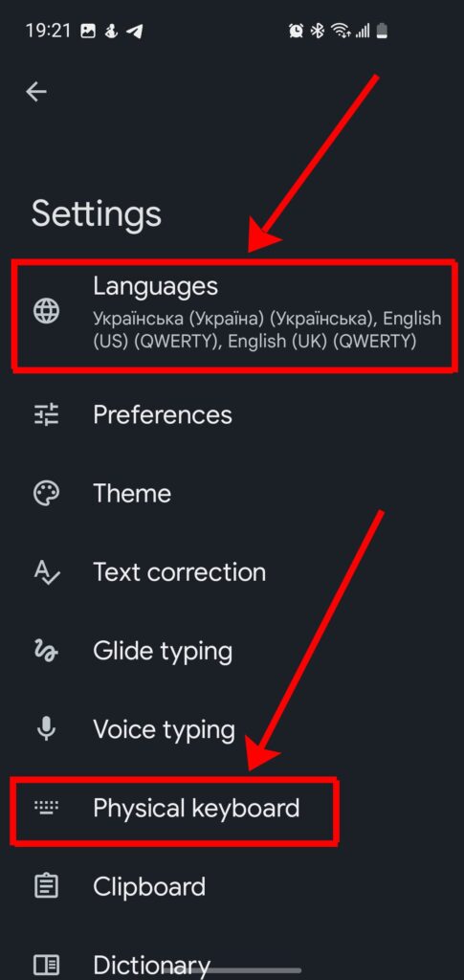The height and width of the screenshot is (980, 464).
Task: Tap the sliders icon next to Preferences
Action: (46, 414)
